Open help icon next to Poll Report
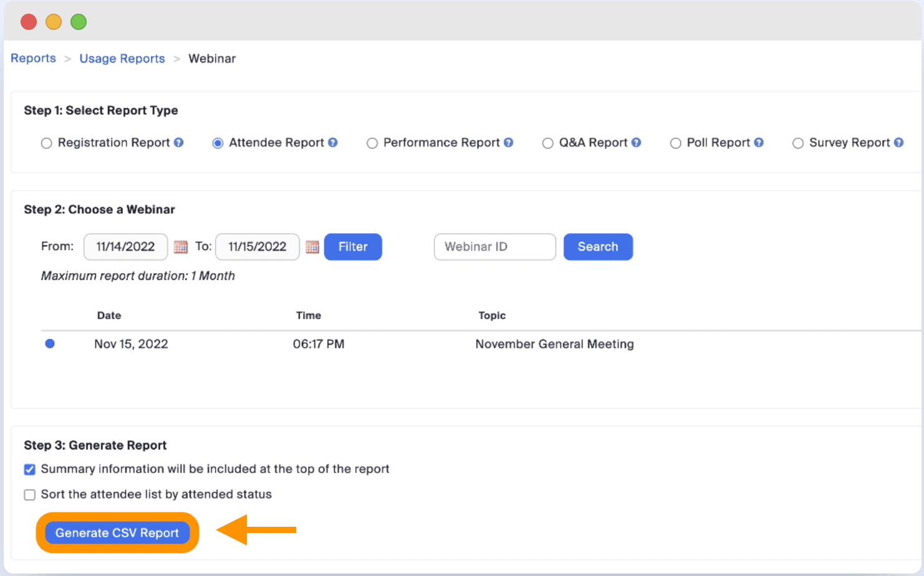924x576 pixels. pyautogui.click(x=759, y=143)
